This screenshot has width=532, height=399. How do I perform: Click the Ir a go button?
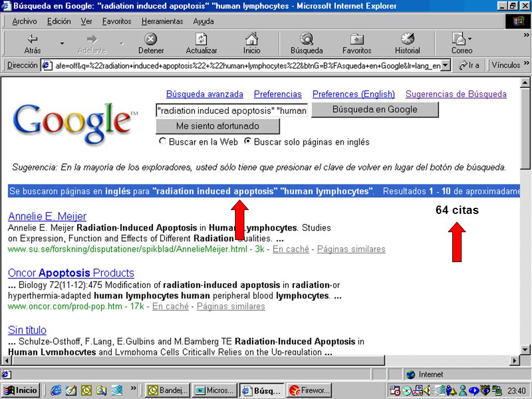[469, 65]
